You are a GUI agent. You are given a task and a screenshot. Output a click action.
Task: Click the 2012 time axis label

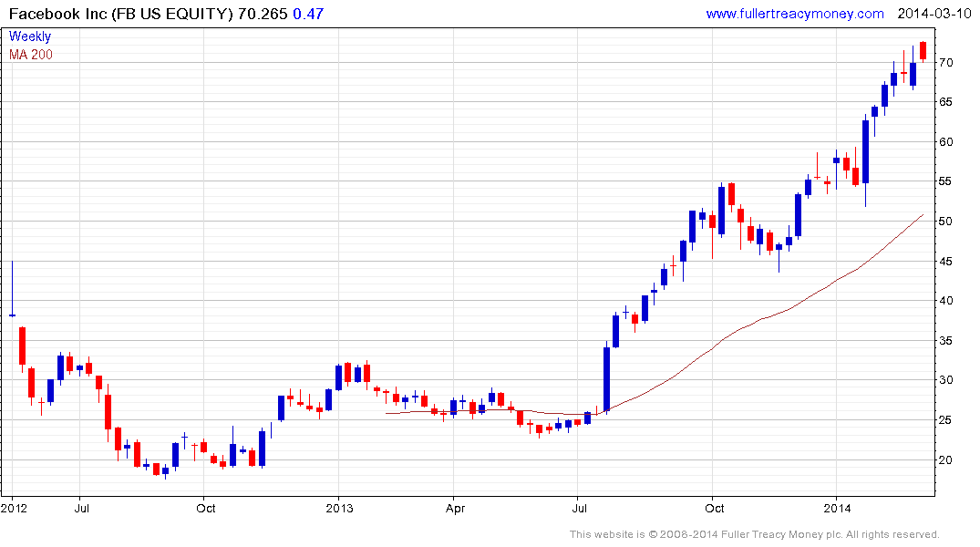tap(14, 508)
